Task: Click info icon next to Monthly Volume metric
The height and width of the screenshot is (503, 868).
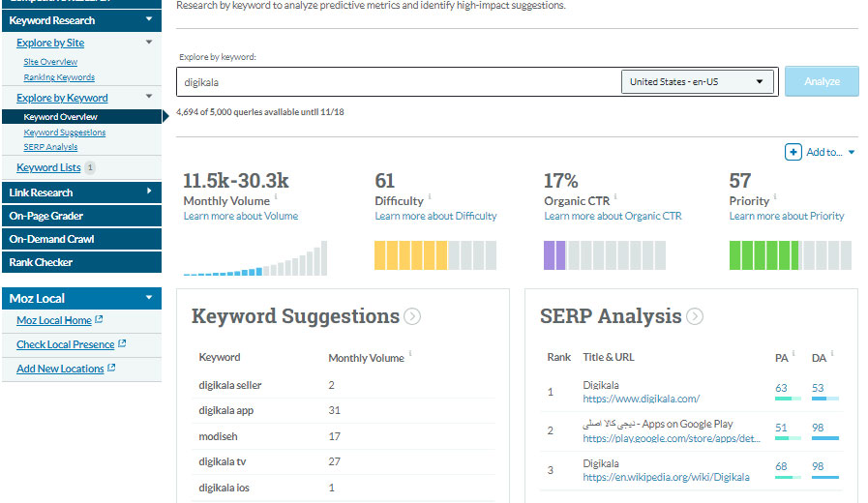Action: point(276,197)
